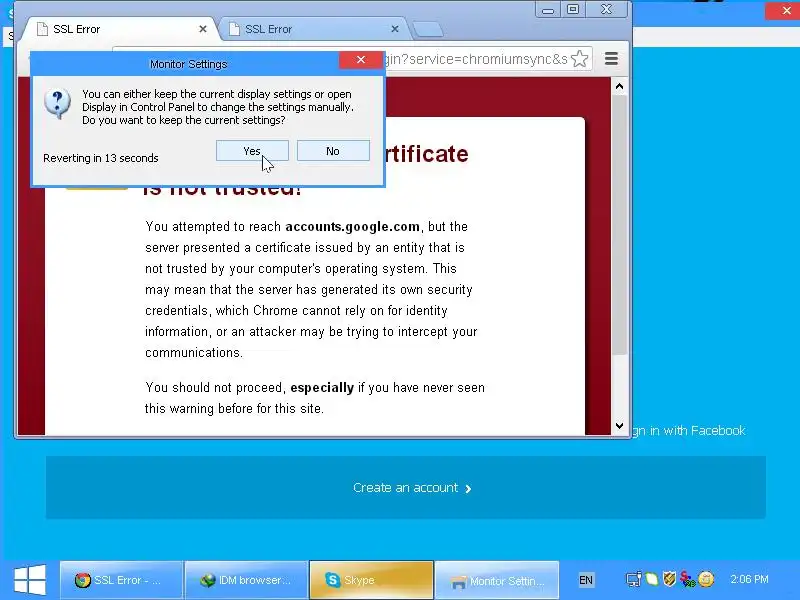Close the Monitor Settings dialog
Screen dimensions: 800x600
click(x=361, y=60)
